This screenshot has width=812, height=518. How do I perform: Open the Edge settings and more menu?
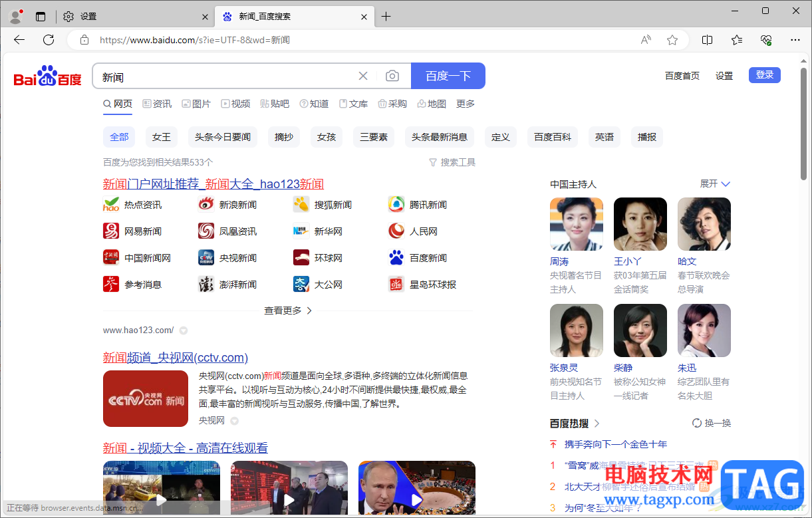point(795,40)
